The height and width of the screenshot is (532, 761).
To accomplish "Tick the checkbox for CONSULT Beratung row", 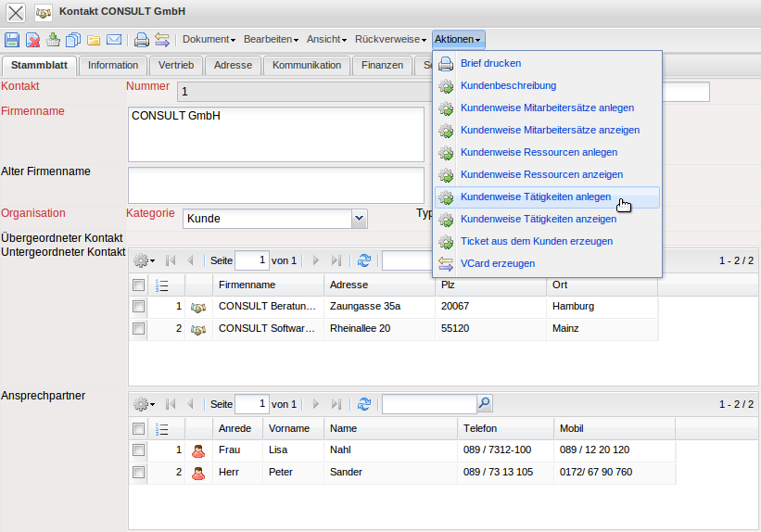I will coord(138,306).
